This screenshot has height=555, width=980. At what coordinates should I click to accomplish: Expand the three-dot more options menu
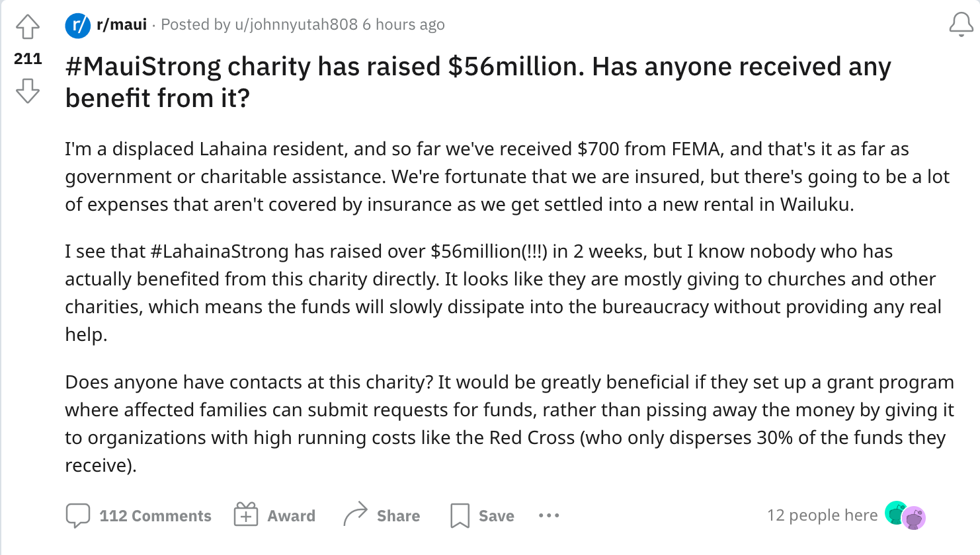(549, 515)
